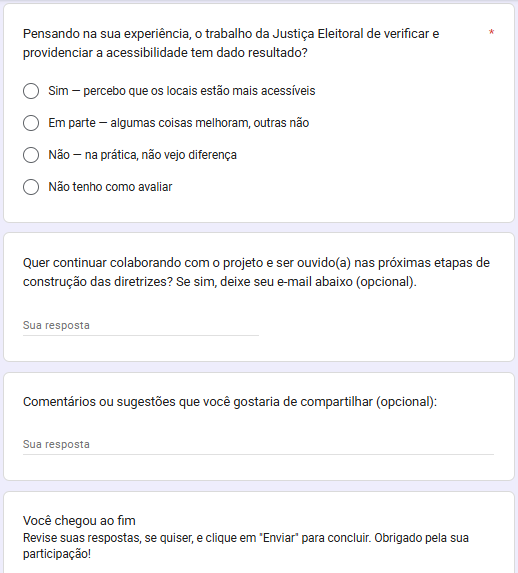The height and width of the screenshot is (573, 518).
Task: Click the 'Não tenho como avaliar' label text
Action: [x=110, y=187]
